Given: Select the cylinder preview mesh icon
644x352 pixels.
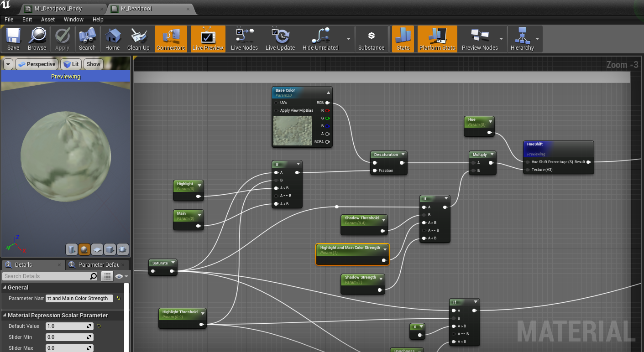Looking at the screenshot, I should click(x=71, y=249).
